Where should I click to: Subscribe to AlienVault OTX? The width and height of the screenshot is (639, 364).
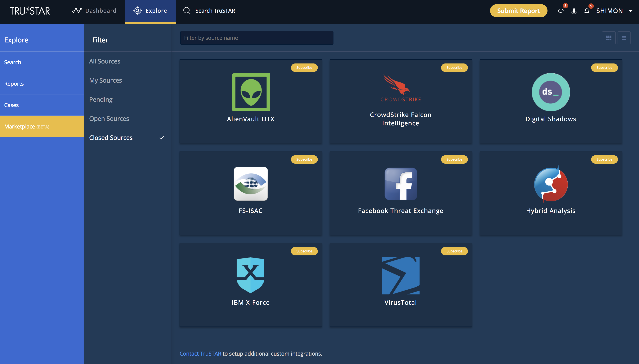click(x=304, y=67)
